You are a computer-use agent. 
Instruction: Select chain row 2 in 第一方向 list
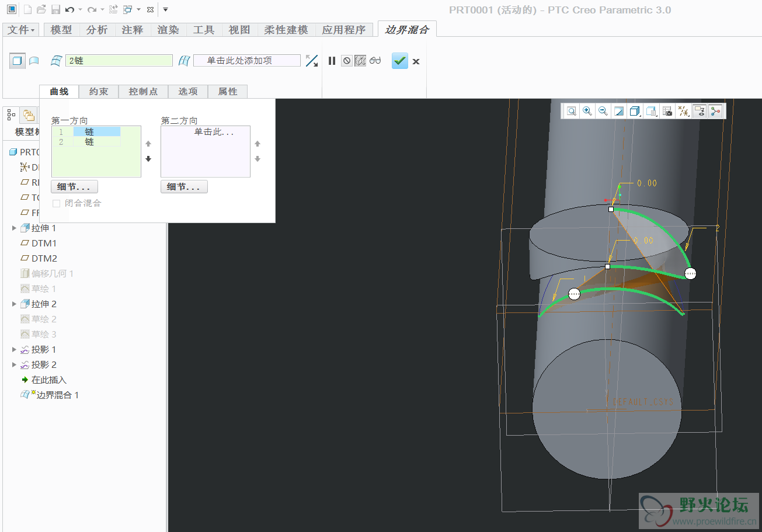(86, 141)
